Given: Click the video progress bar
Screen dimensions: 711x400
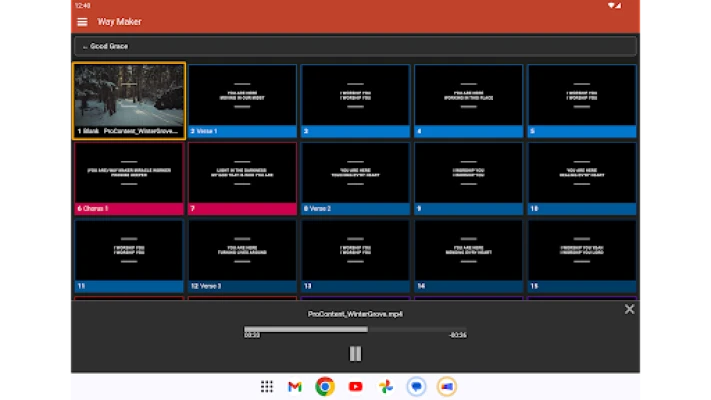Looking at the screenshot, I should (355, 329).
